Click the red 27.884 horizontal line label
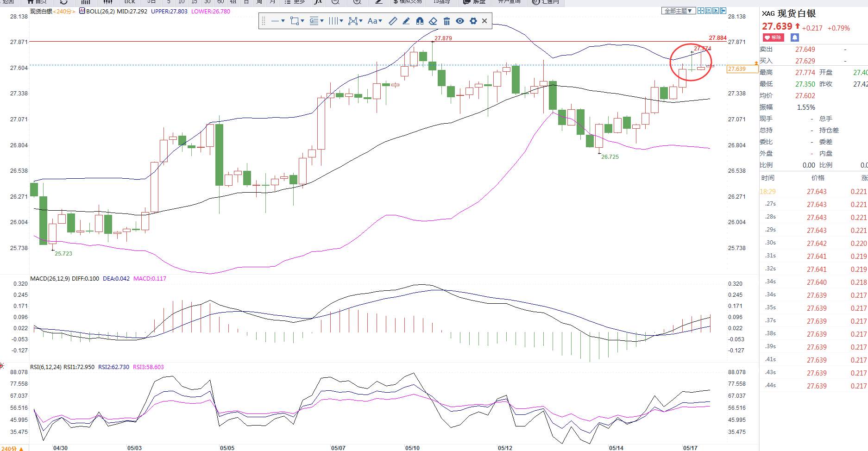The height and width of the screenshot is (451, 868). coord(717,38)
